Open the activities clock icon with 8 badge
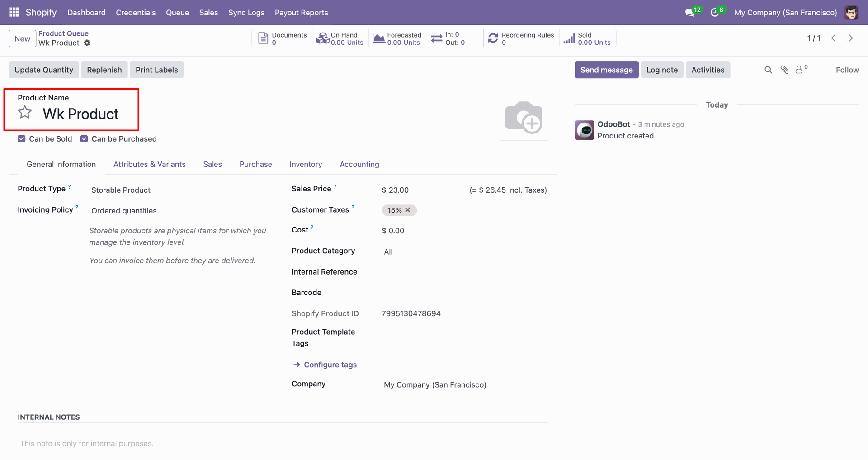This screenshot has height=460, width=868. point(715,13)
